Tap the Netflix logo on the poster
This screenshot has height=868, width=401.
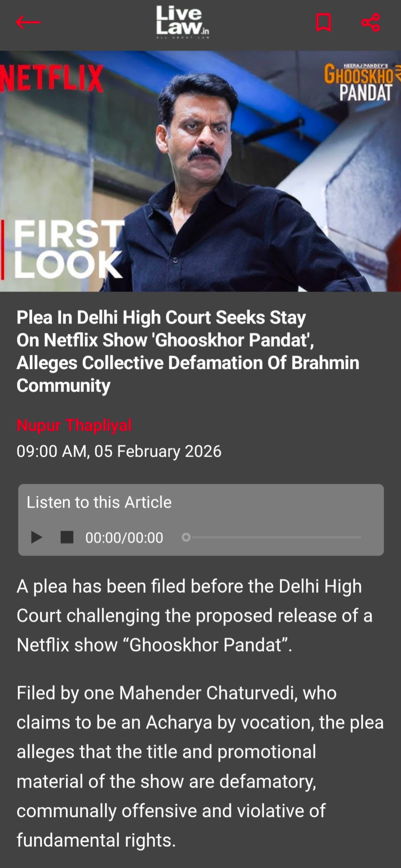pyautogui.click(x=51, y=78)
